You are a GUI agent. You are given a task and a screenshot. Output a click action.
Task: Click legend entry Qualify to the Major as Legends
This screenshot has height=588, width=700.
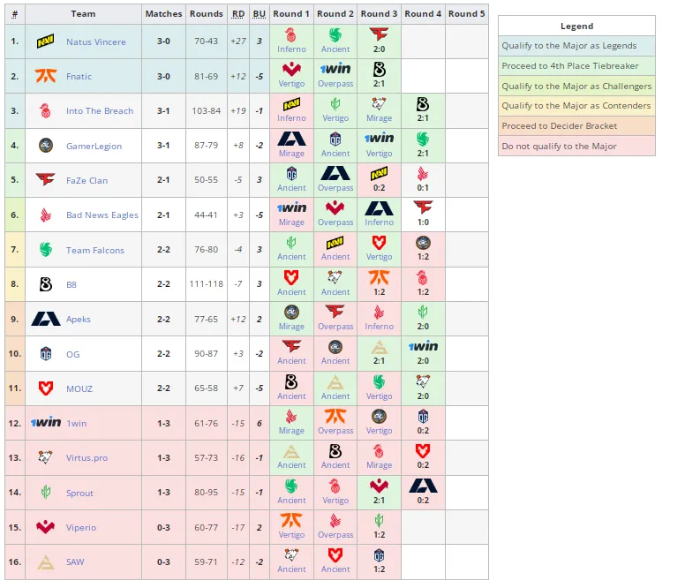[x=576, y=46]
